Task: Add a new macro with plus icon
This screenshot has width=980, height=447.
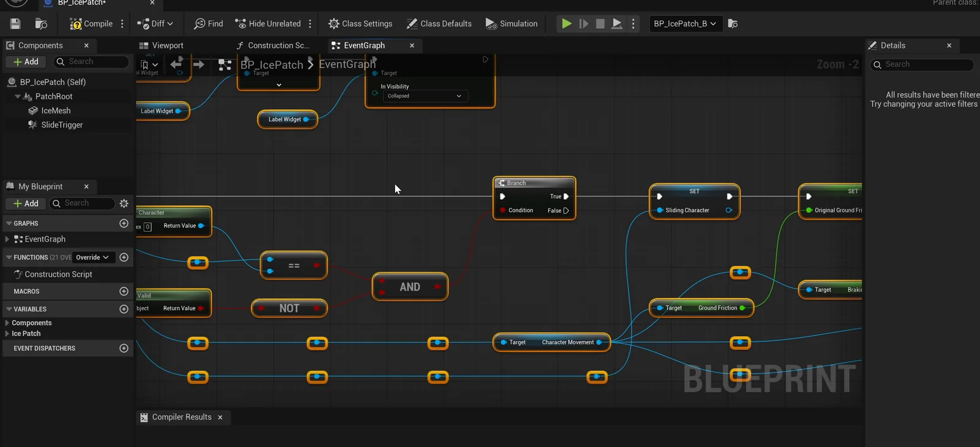Action: pyautogui.click(x=124, y=291)
